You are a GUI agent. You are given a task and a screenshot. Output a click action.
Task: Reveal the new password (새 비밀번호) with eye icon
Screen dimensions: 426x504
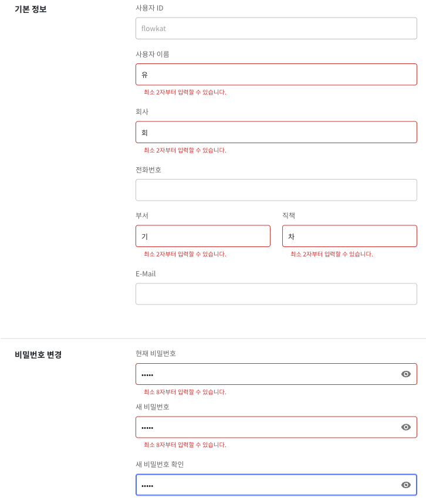(405, 427)
